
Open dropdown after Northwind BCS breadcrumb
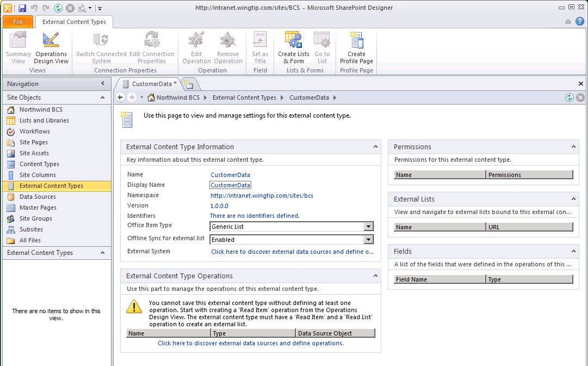[x=205, y=97]
